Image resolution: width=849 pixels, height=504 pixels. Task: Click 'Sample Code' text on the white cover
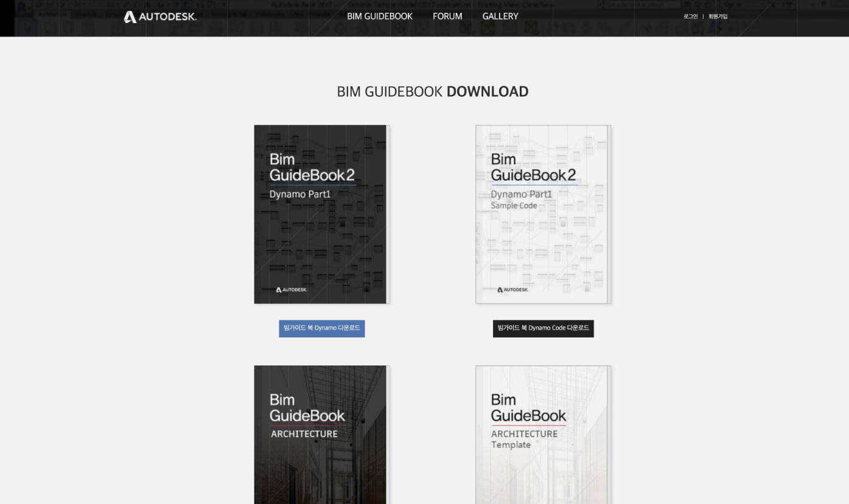[x=514, y=206]
